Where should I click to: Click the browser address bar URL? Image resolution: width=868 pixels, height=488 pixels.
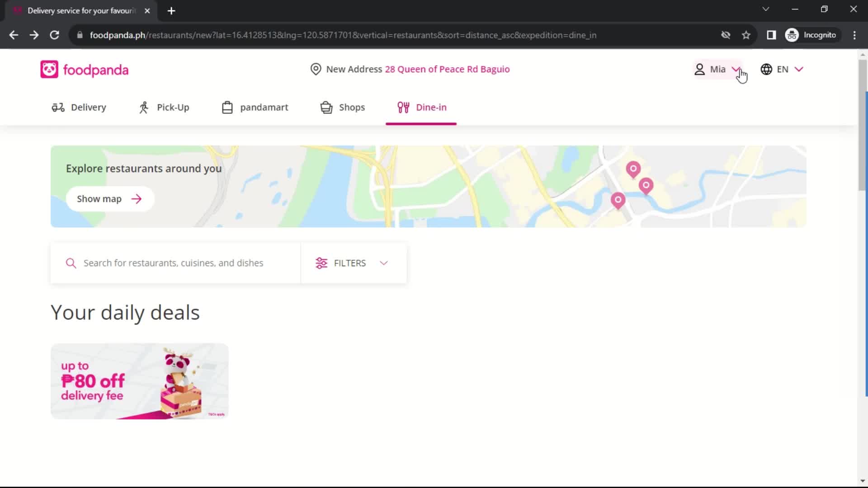[343, 35]
